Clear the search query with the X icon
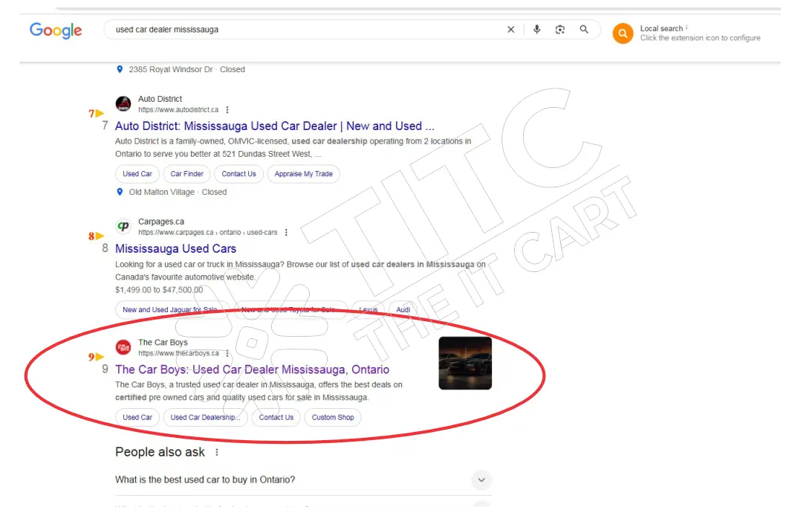 (510, 30)
